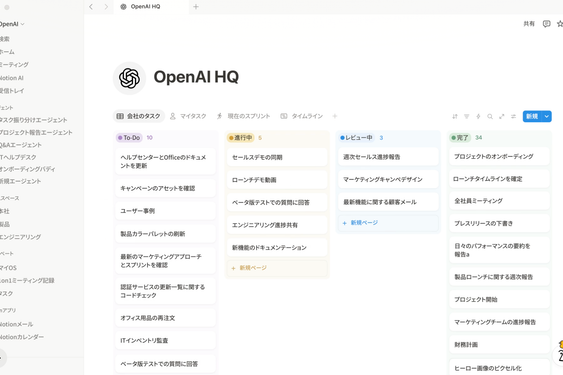Click the magnifier search icon in the board toolbar

pos(490,116)
